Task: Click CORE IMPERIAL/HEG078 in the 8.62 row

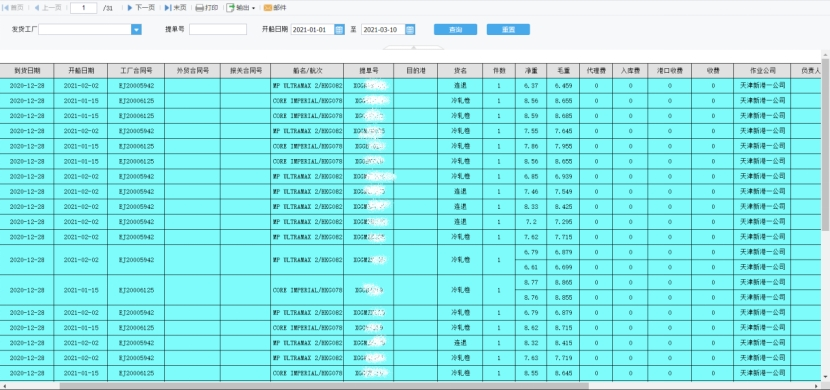Action: pyautogui.click(x=307, y=328)
